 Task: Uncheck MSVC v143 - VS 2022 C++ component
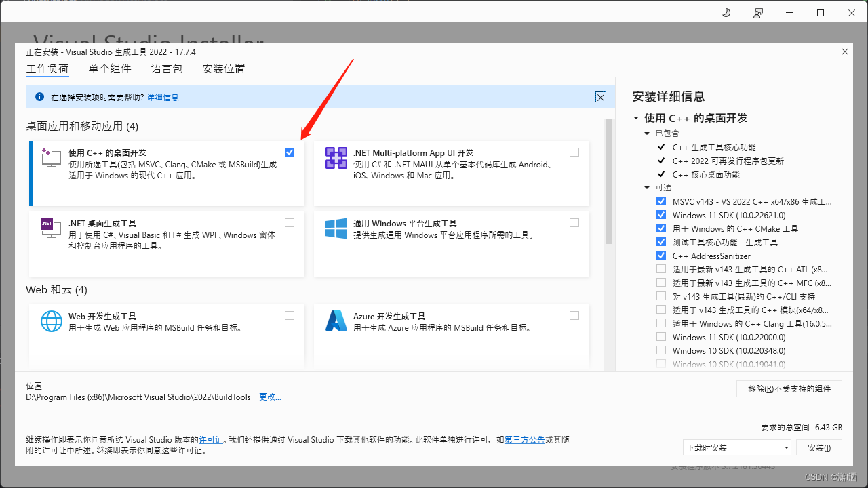click(661, 201)
